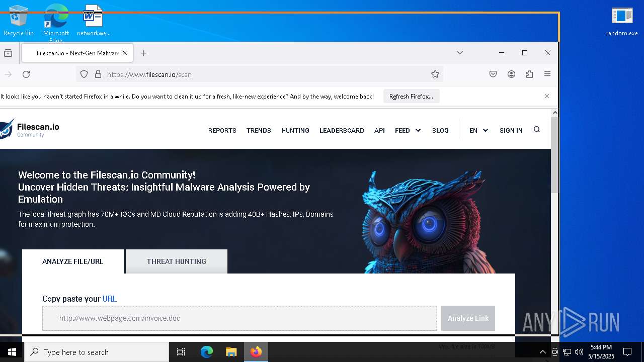Click the taskbar search box
Image resolution: width=644 pixels, height=362 pixels.
pos(97,352)
